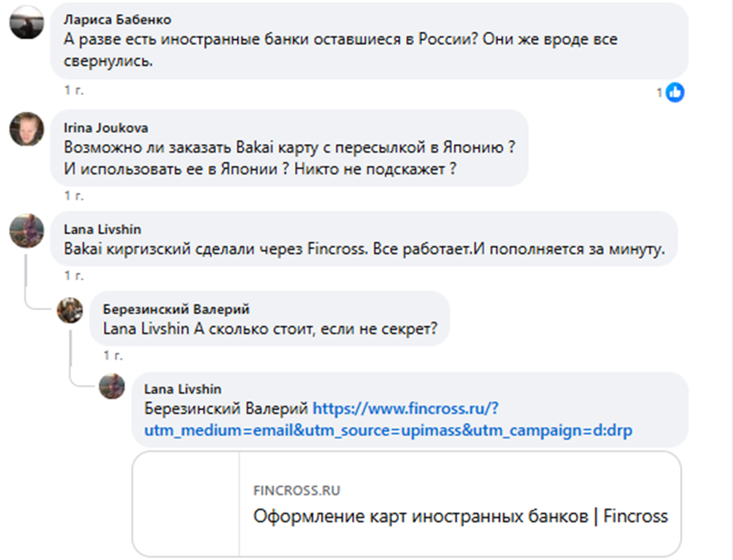Click the blue Like reaction icon
The height and width of the screenshot is (560, 733).
(675, 92)
